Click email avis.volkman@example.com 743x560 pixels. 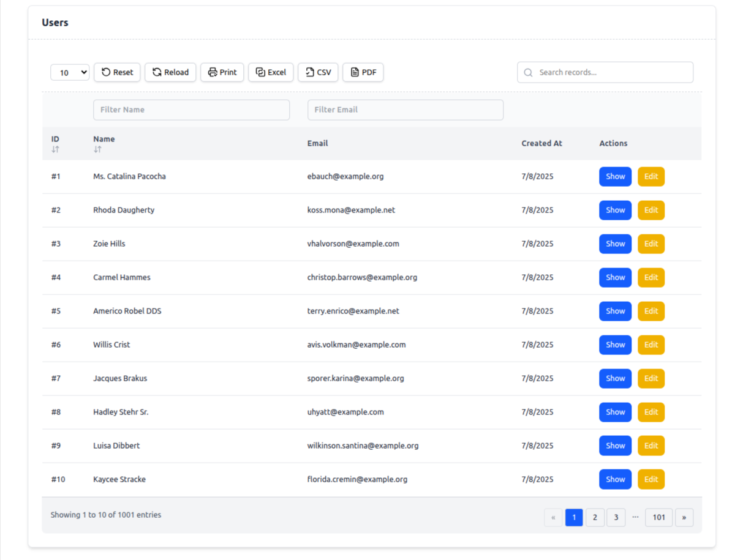tap(356, 345)
